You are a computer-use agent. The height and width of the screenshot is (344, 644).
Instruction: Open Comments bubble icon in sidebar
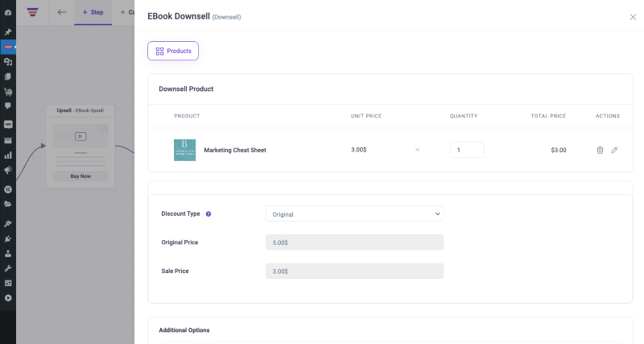tap(8, 106)
